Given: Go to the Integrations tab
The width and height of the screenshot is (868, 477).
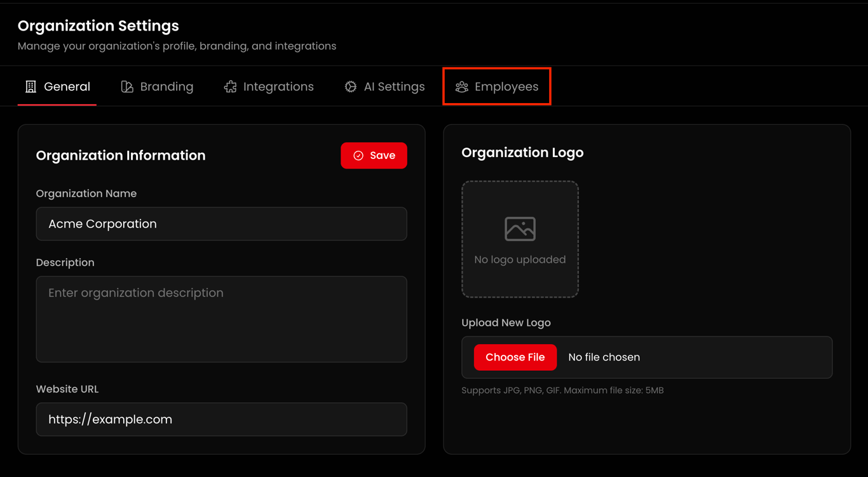Looking at the screenshot, I should (x=269, y=86).
